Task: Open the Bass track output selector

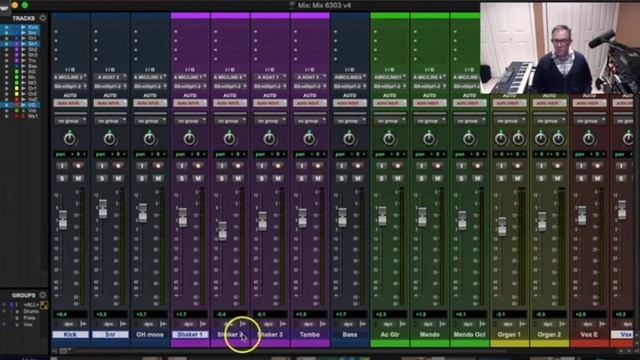Action: (350, 87)
